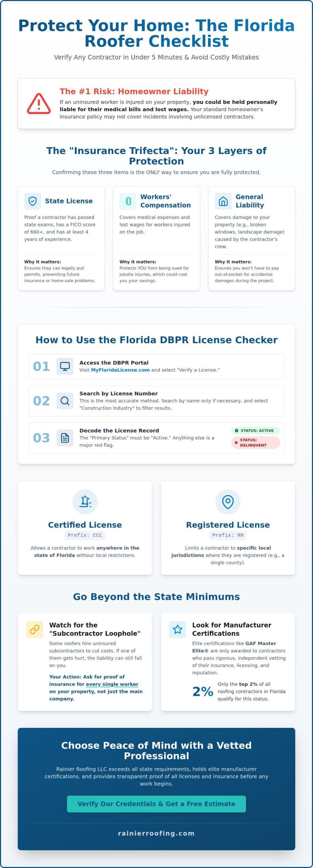Click "Decode the License Record" step title

point(119,430)
